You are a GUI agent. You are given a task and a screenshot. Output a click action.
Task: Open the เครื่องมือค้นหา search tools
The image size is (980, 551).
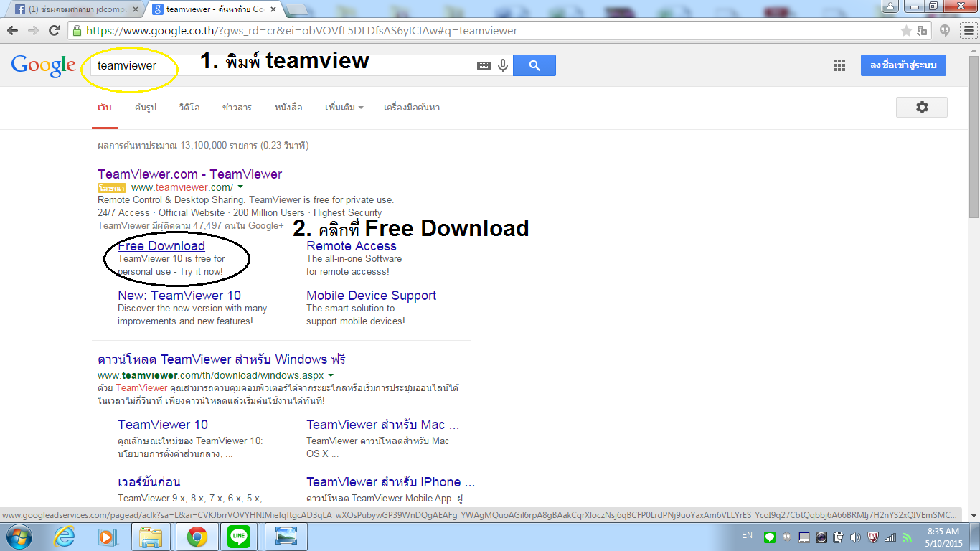point(412,108)
